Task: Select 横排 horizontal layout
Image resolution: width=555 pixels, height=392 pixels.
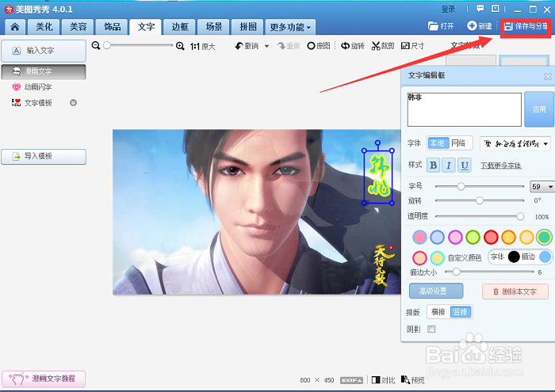Action: click(x=438, y=312)
